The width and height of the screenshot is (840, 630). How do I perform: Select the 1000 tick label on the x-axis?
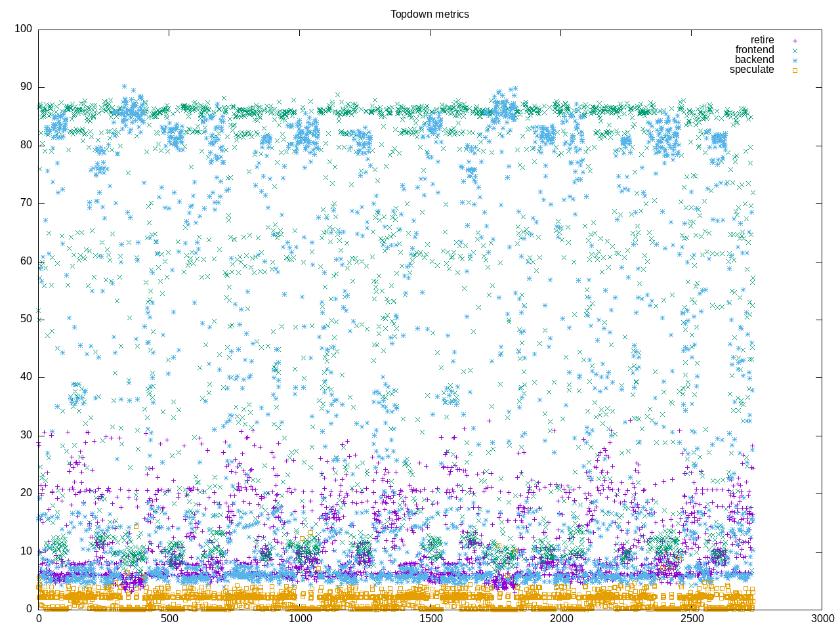299,619
